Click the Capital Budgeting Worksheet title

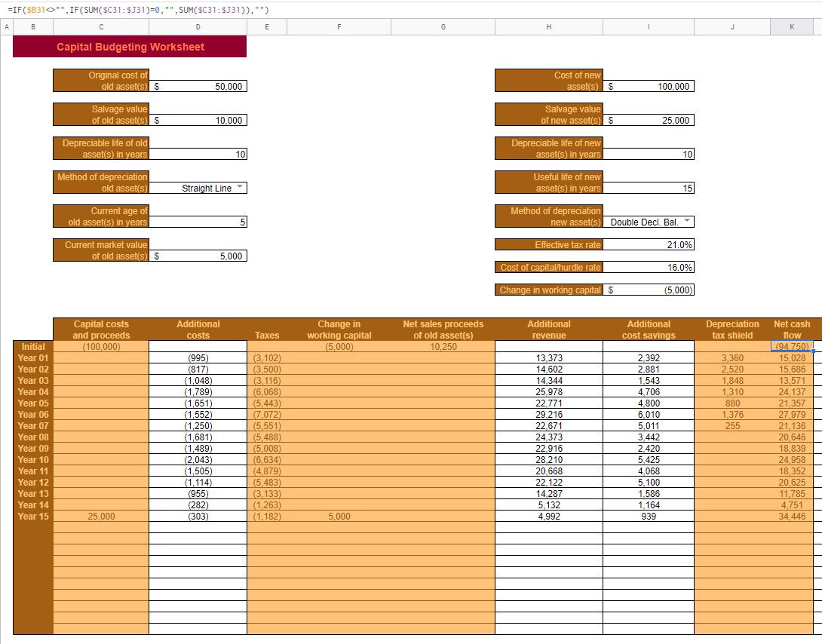point(130,47)
